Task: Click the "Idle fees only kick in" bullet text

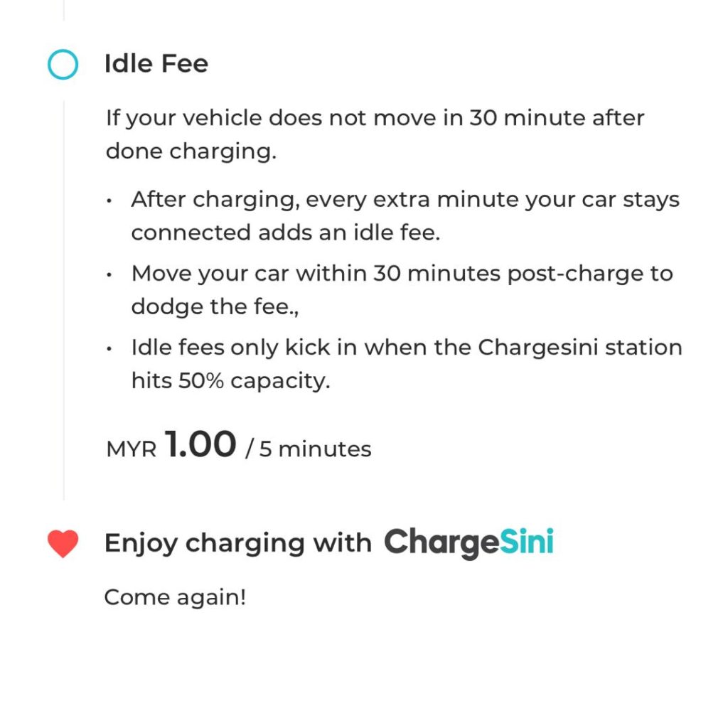Action: tap(407, 348)
